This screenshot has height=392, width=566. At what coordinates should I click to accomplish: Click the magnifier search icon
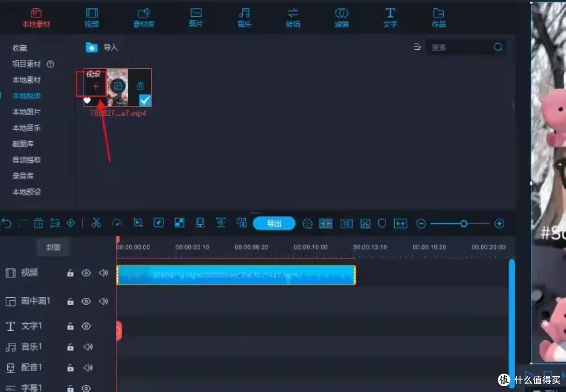coord(498,47)
